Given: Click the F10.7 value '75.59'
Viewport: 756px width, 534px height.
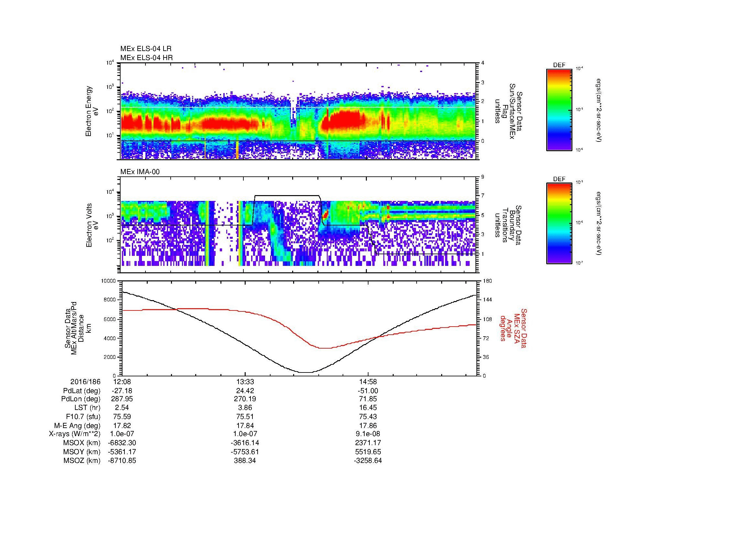Looking at the screenshot, I should coord(122,416).
